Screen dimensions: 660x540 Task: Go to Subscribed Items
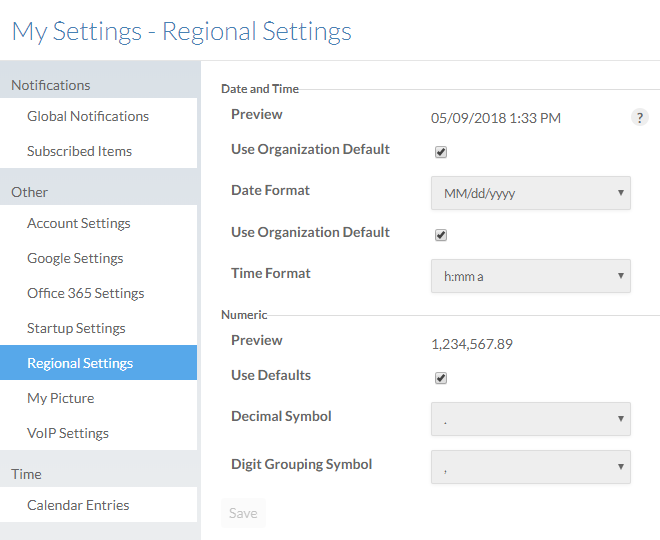pyautogui.click(x=79, y=151)
